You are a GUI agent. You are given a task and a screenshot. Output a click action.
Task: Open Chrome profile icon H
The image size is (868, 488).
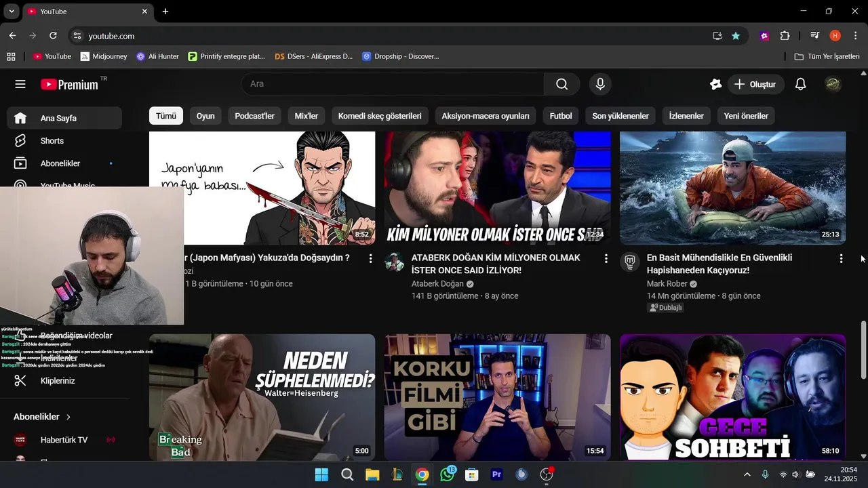click(835, 36)
